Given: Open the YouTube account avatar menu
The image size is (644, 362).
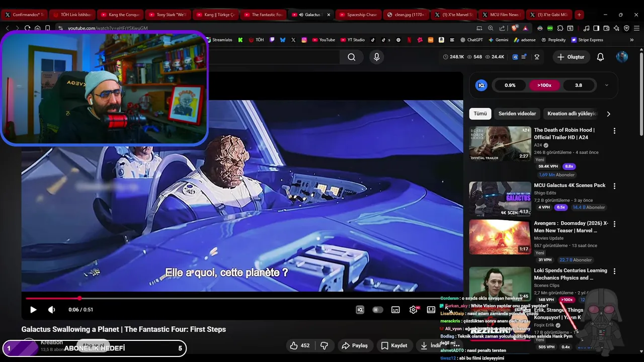Looking at the screenshot, I should click(x=622, y=57).
